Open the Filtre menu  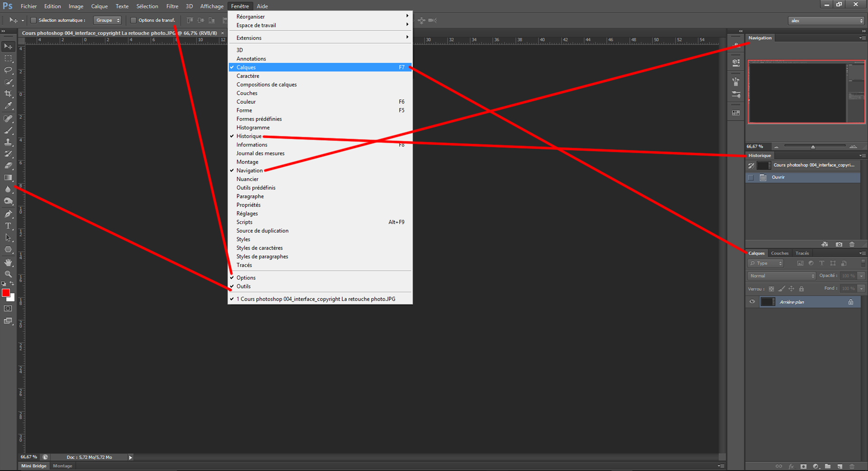pos(172,6)
